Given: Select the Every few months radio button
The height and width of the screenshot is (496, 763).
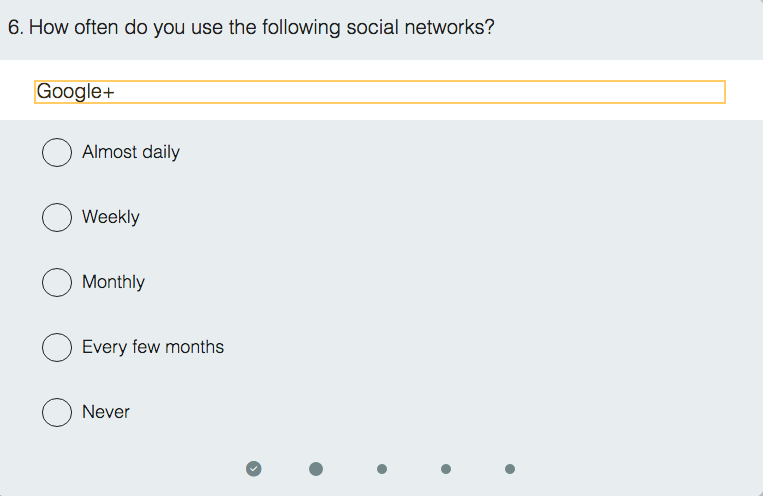Looking at the screenshot, I should click(x=57, y=347).
